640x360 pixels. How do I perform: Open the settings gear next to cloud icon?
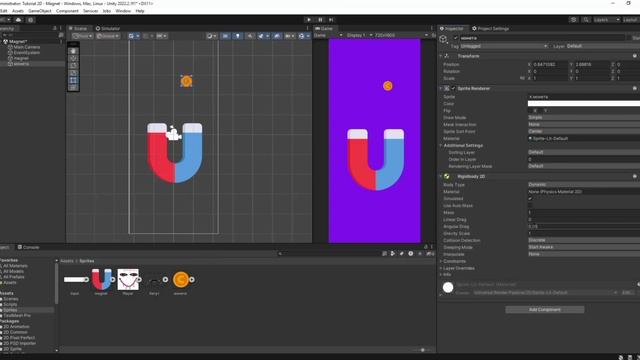click(31, 20)
